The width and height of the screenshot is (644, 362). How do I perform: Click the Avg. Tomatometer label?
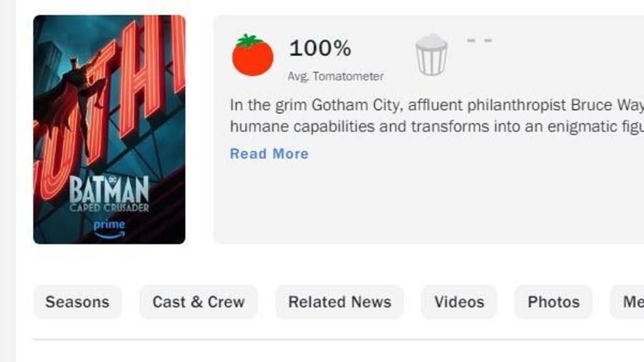click(x=336, y=77)
